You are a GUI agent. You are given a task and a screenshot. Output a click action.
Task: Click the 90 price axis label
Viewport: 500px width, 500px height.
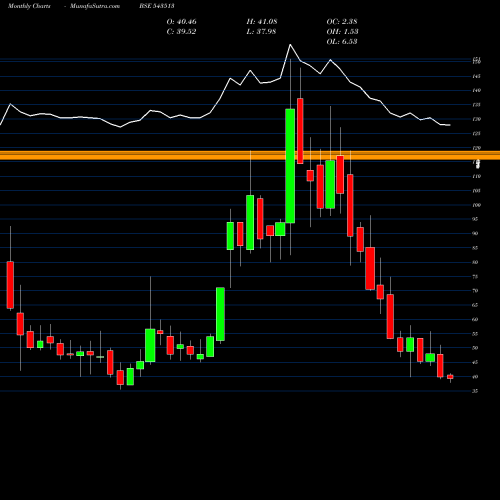pyautogui.click(x=475, y=233)
